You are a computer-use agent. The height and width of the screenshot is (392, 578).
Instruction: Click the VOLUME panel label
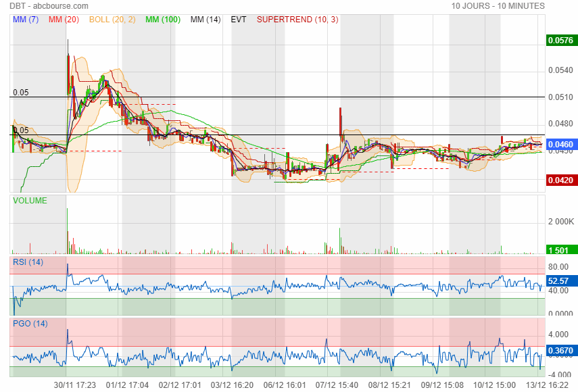click(x=30, y=201)
